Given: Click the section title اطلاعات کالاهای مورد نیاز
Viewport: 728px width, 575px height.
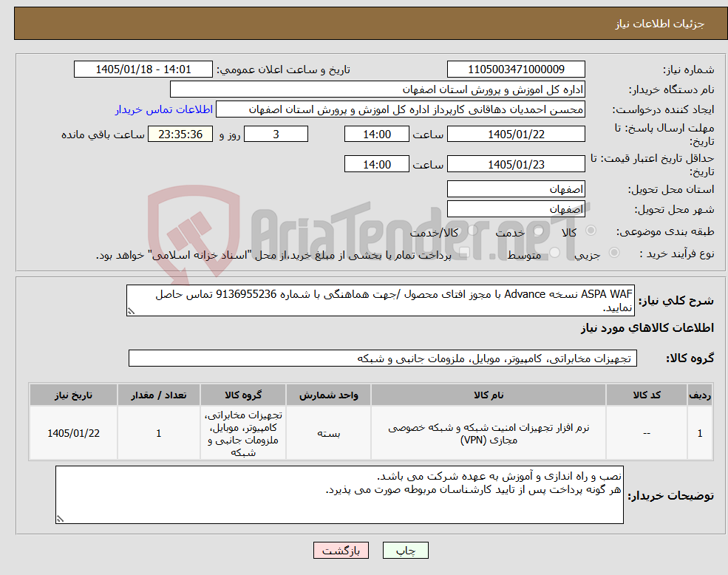Looking at the screenshot, I should (647, 328).
